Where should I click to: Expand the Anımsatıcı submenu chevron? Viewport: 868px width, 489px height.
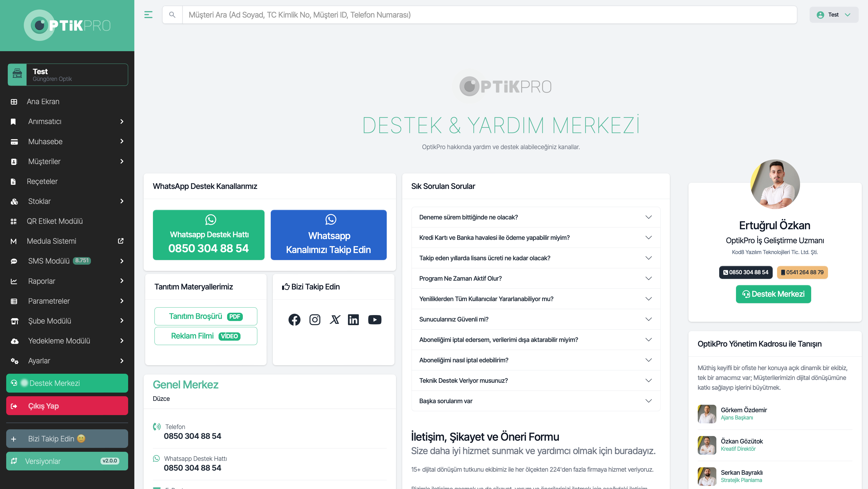122,122
